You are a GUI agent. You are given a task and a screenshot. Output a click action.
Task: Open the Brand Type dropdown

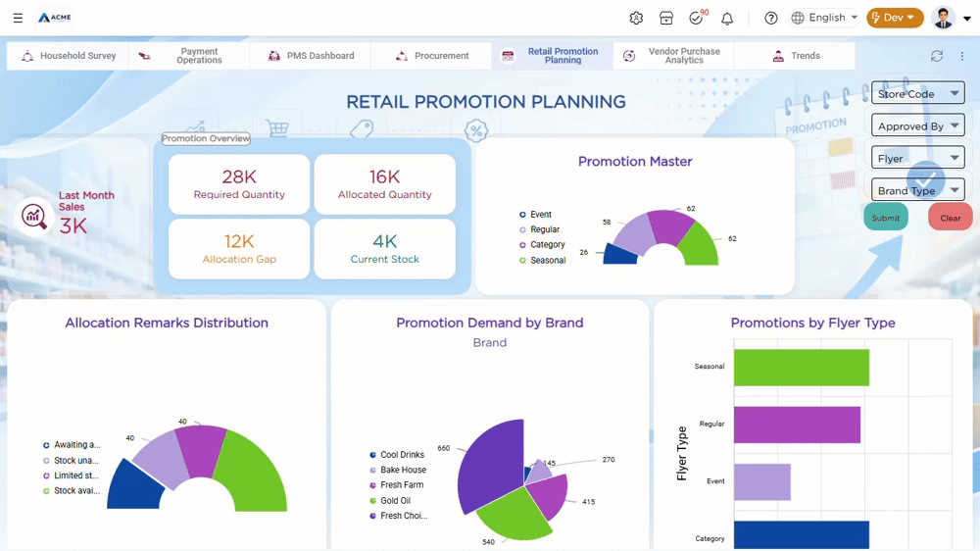coord(917,190)
